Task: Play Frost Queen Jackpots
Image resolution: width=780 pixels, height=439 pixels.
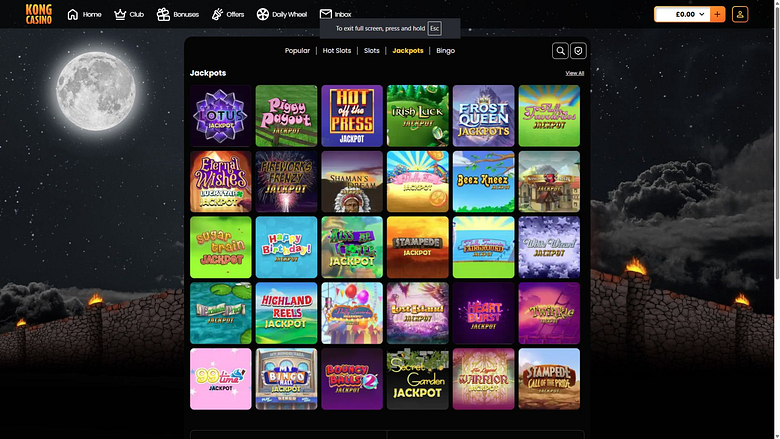Action: [x=484, y=116]
